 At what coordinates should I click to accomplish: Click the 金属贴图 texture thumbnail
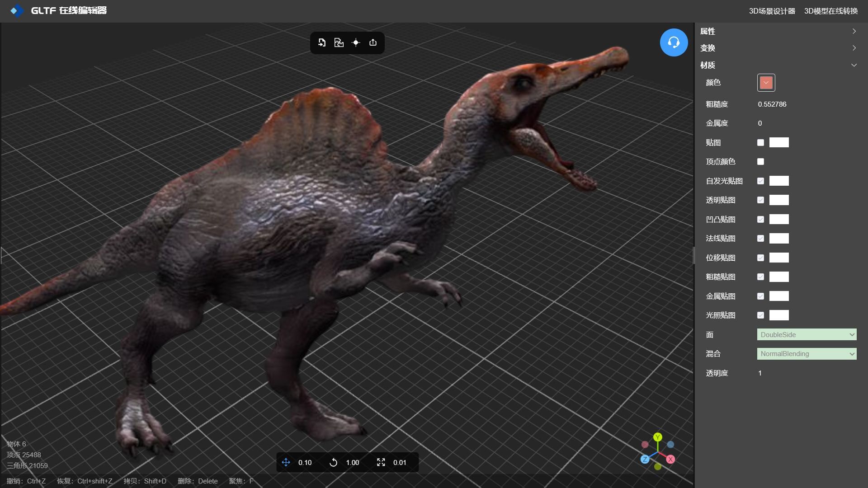(779, 296)
